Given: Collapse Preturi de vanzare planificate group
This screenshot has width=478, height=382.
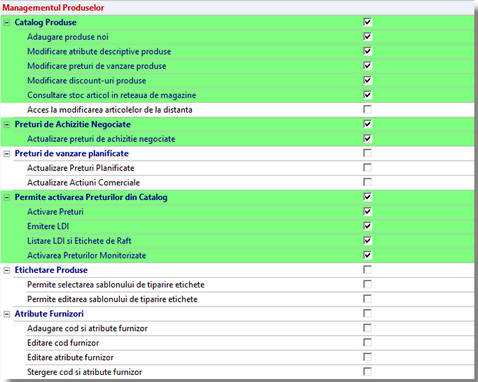Looking at the screenshot, I should tap(7, 154).
